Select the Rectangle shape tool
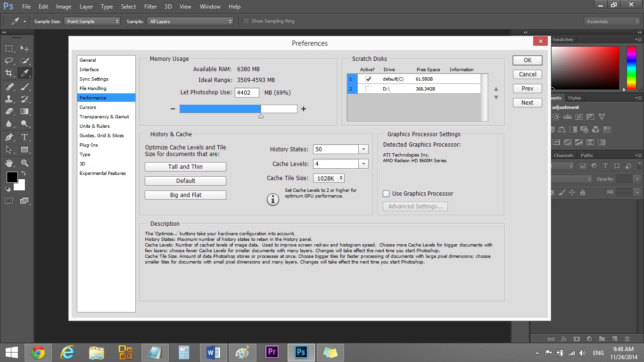The width and height of the screenshot is (644, 362). [x=25, y=149]
